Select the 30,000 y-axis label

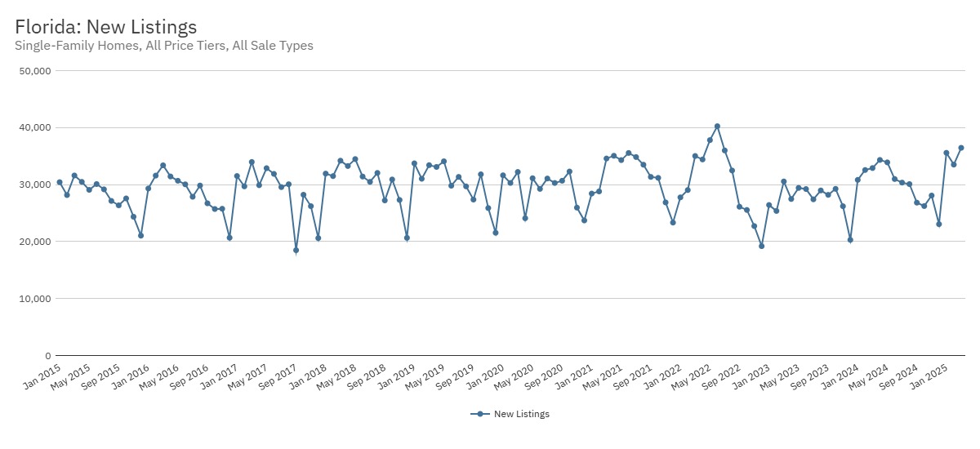pyautogui.click(x=36, y=184)
